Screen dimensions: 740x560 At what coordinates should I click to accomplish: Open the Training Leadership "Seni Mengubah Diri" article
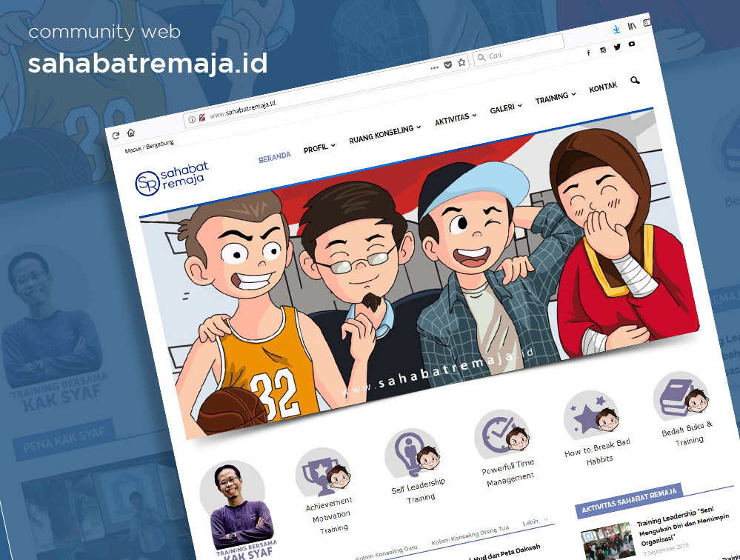[x=682, y=525]
